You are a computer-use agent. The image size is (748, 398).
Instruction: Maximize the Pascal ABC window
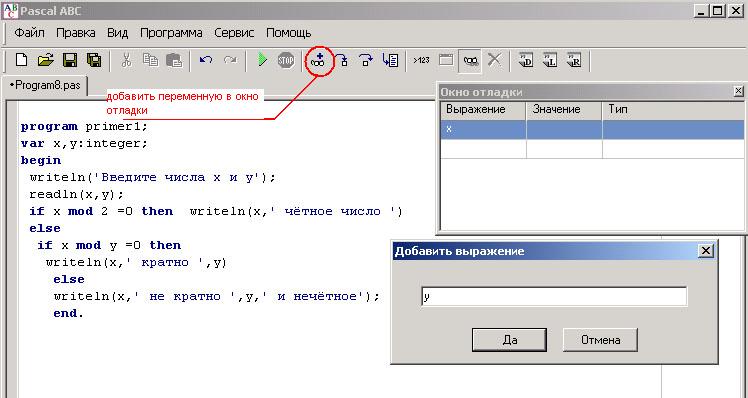[717, 10]
